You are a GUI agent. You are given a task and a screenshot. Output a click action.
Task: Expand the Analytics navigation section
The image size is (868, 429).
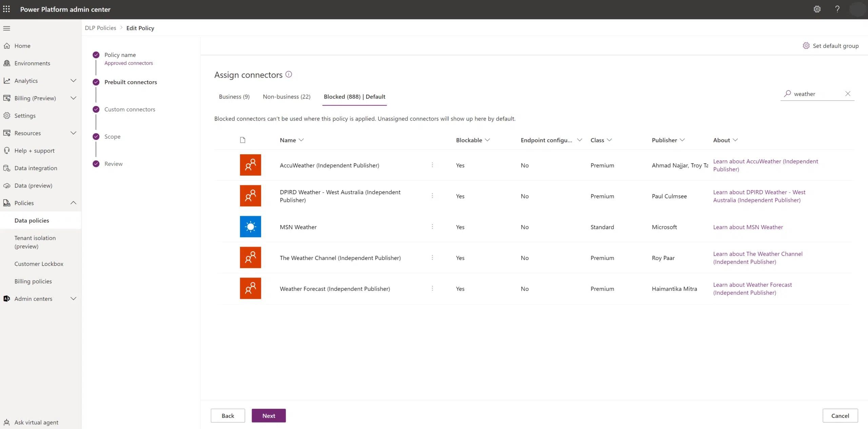[73, 81]
